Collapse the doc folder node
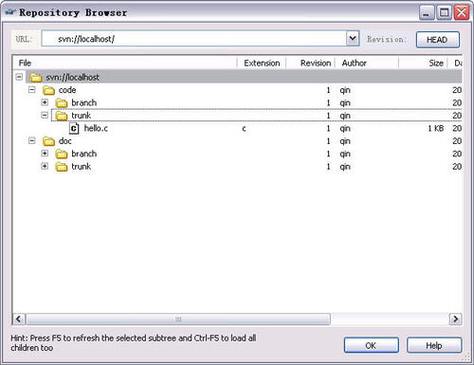Image resolution: width=474 pixels, height=365 pixels. click(x=32, y=141)
